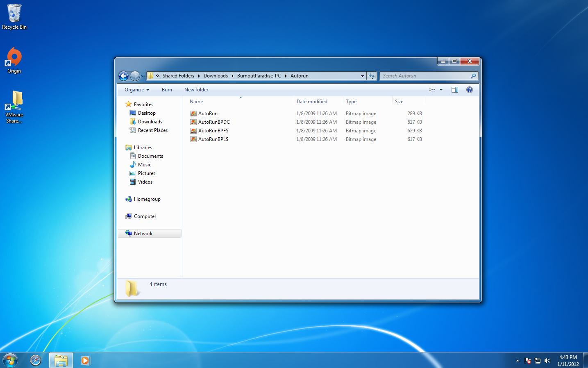This screenshot has width=588, height=368.
Task: Click the AutoRunBPFS file icon
Action: [193, 131]
